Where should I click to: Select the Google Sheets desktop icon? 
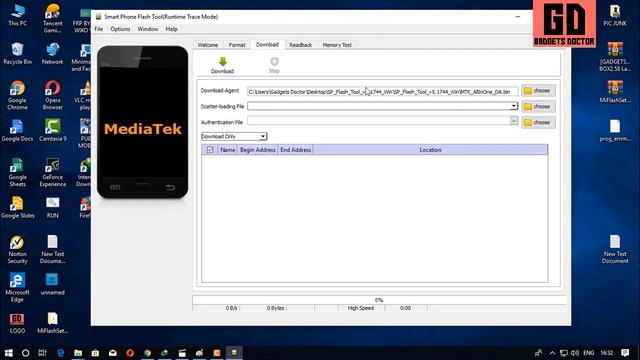(x=18, y=172)
